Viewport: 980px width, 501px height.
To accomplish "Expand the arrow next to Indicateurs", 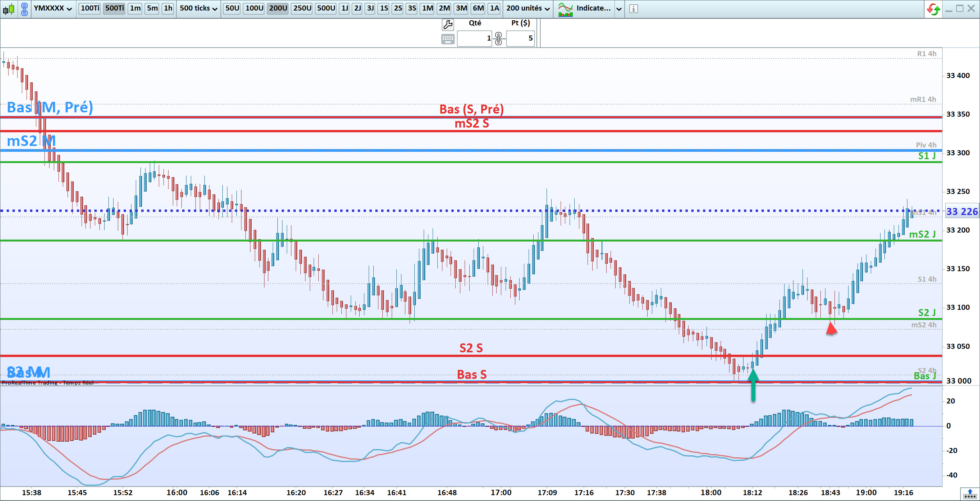I will pos(619,9).
